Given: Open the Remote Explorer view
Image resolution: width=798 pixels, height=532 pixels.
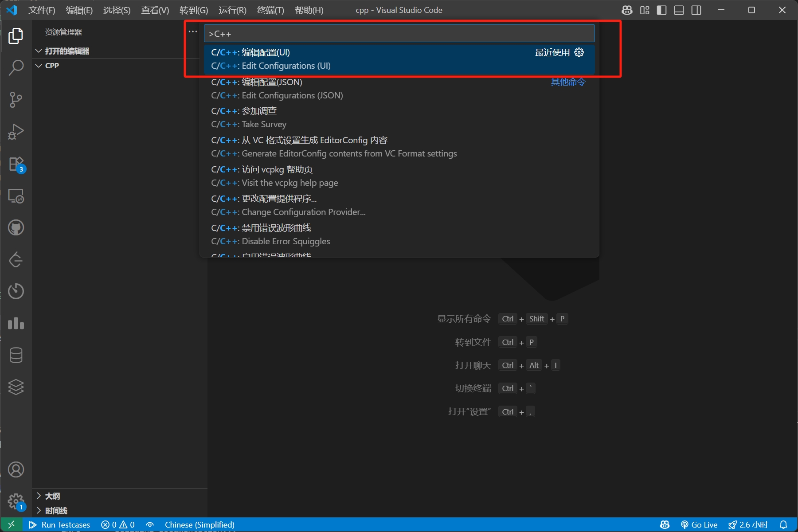Looking at the screenshot, I should (x=16, y=196).
